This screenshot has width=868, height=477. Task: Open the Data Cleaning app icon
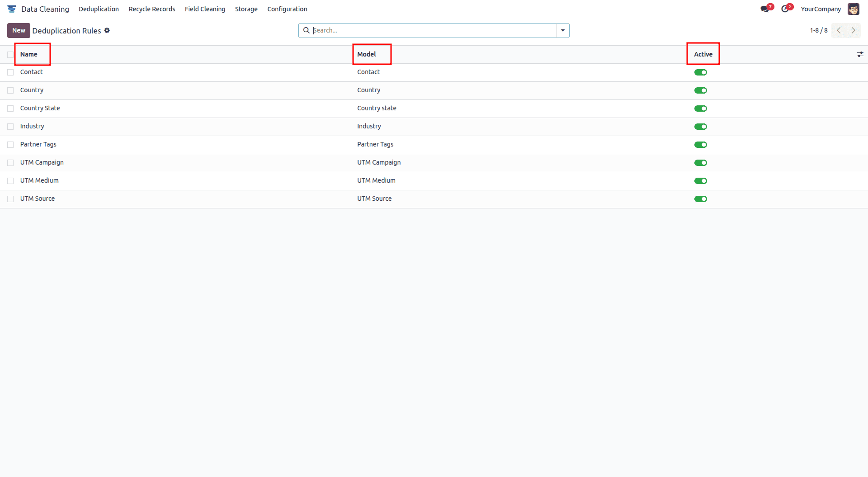[12, 9]
